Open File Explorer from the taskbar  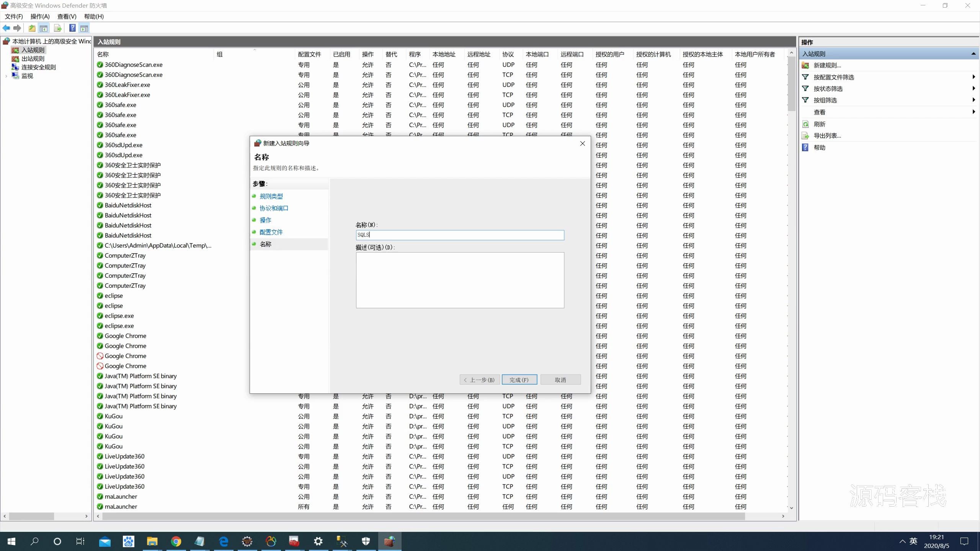[x=152, y=541]
